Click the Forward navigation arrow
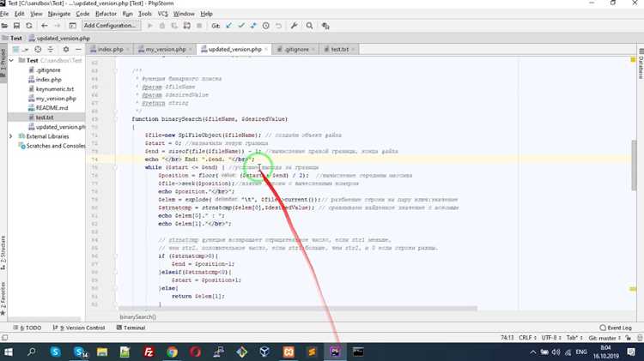Screen dimensions: 644x361 [57, 26]
